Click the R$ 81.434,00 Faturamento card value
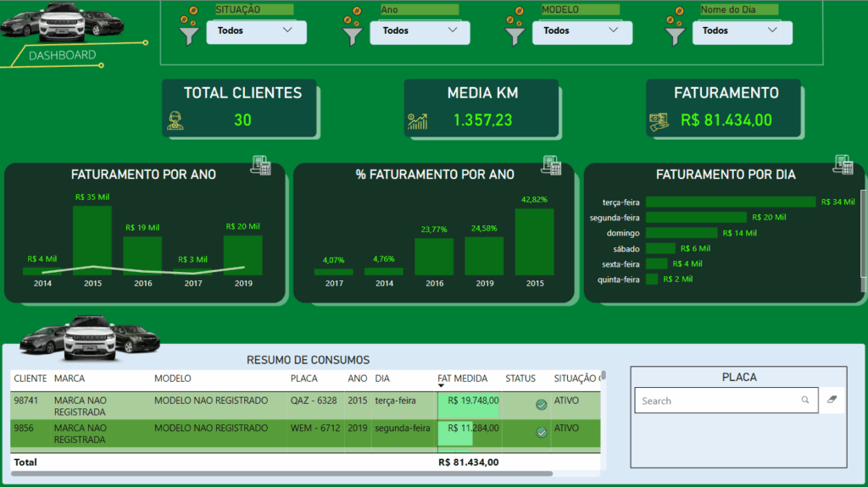This screenshot has width=868, height=487. (726, 120)
